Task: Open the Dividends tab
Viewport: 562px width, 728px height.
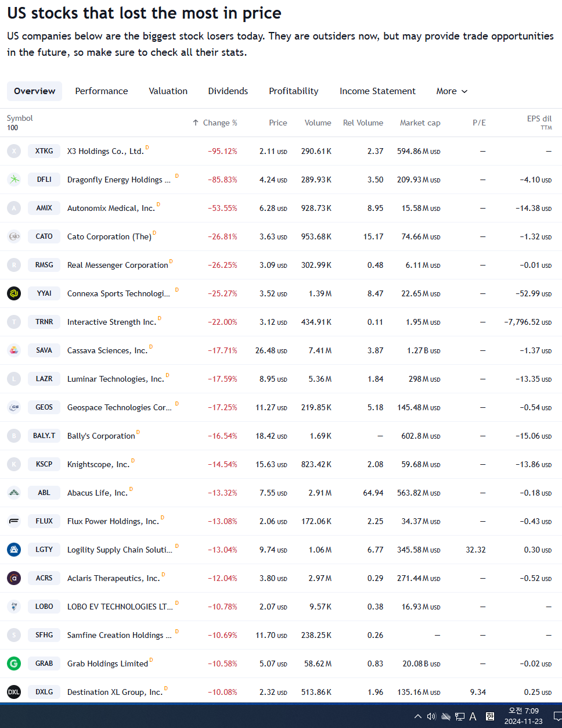Action: pos(228,91)
